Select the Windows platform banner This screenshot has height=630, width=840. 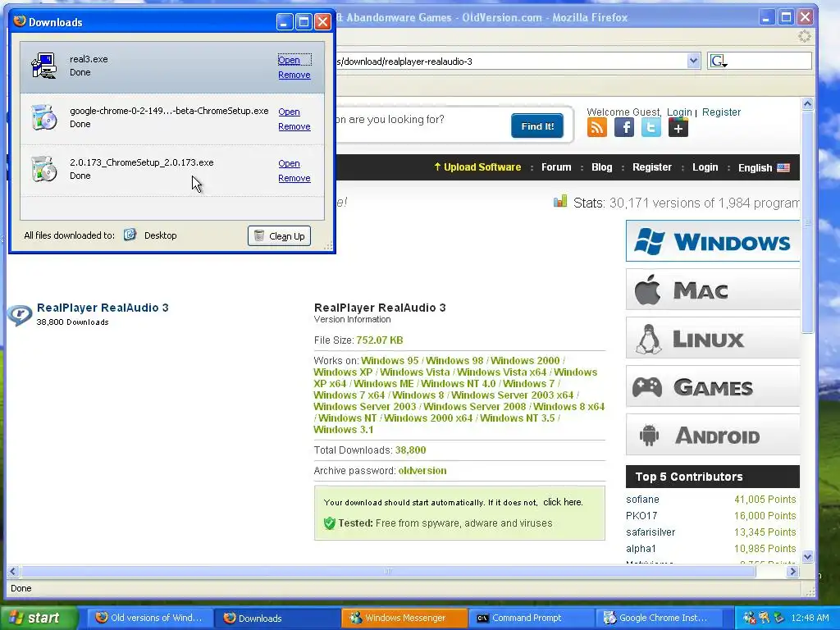pos(713,241)
